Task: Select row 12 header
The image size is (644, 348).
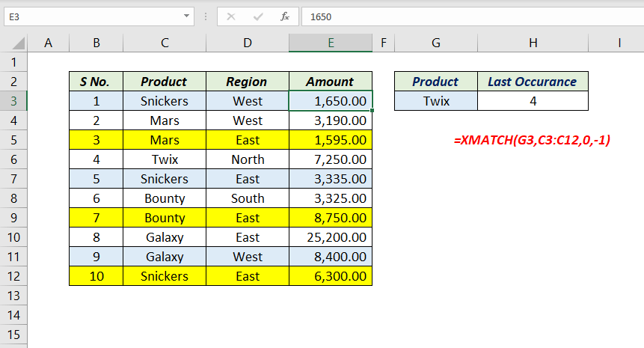Action: pos(13,276)
